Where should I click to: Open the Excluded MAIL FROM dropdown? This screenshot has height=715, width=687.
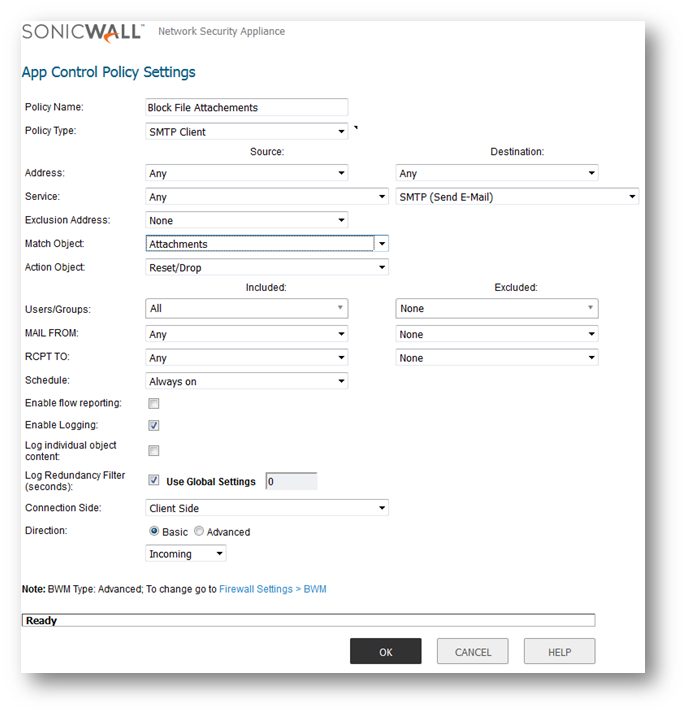click(497, 334)
